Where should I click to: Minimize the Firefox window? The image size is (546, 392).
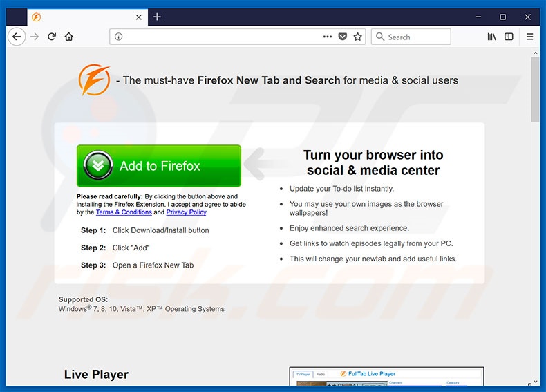pyautogui.click(x=478, y=17)
